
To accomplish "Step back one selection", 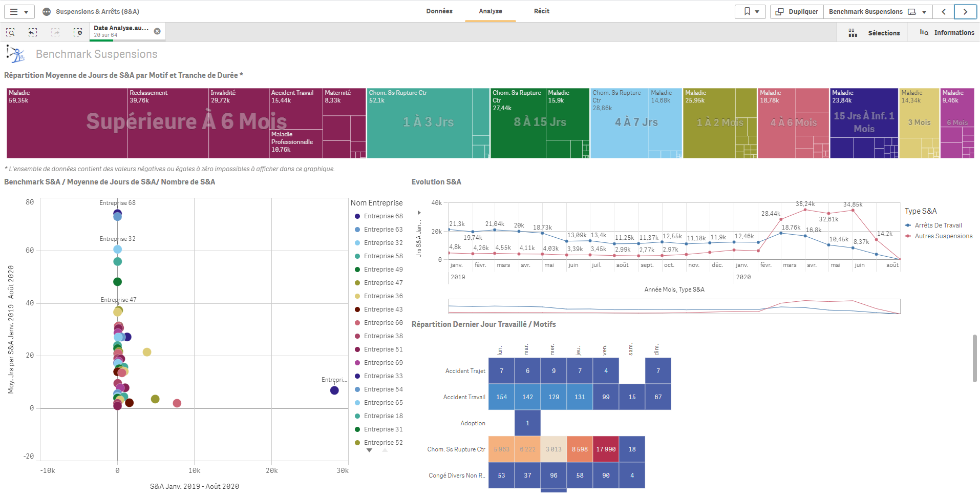I will point(33,32).
